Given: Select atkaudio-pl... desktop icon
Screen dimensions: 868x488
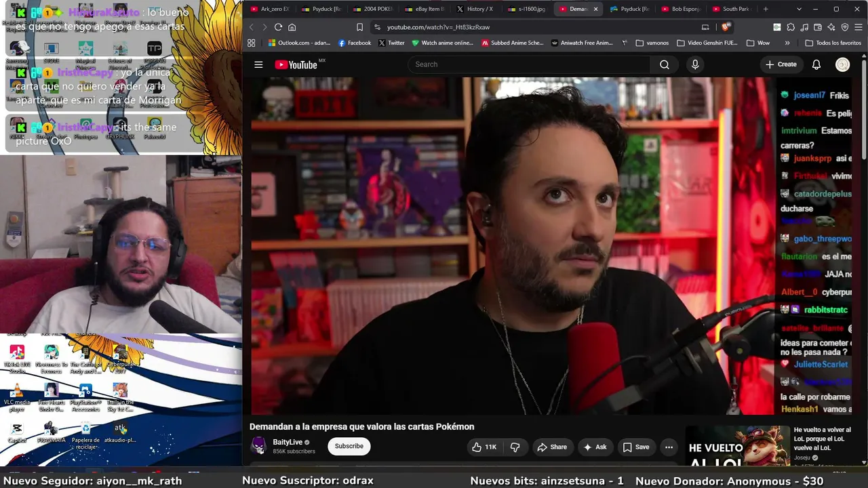Looking at the screenshot, I should coord(120,433).
